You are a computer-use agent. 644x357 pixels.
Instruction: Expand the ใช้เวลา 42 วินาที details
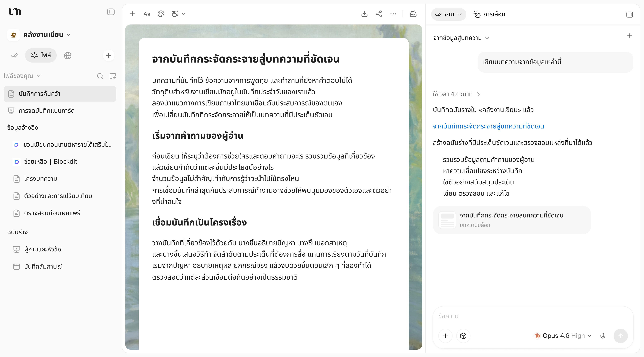(456, 94)
